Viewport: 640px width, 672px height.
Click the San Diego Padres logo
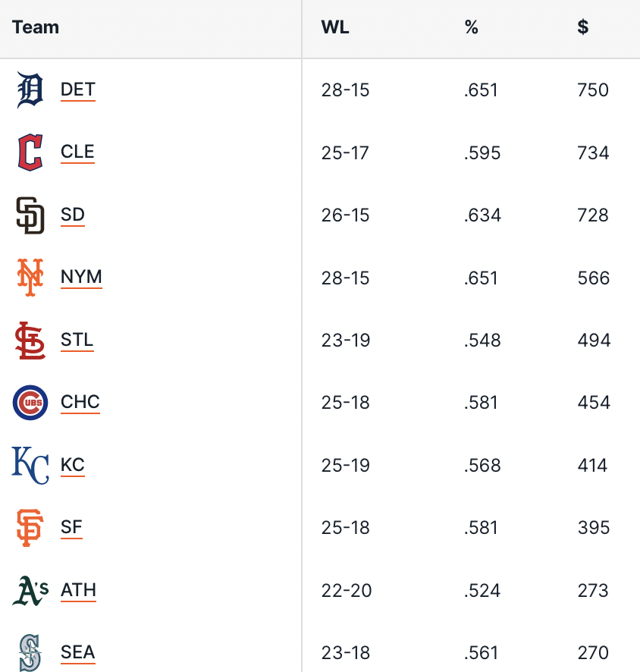(x=30, y=215)
